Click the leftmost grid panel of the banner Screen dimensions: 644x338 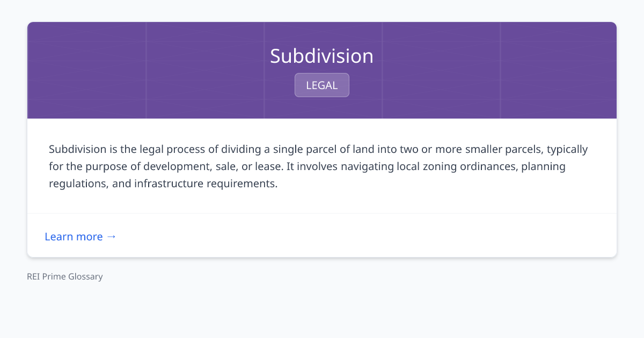tap(86, 70)
